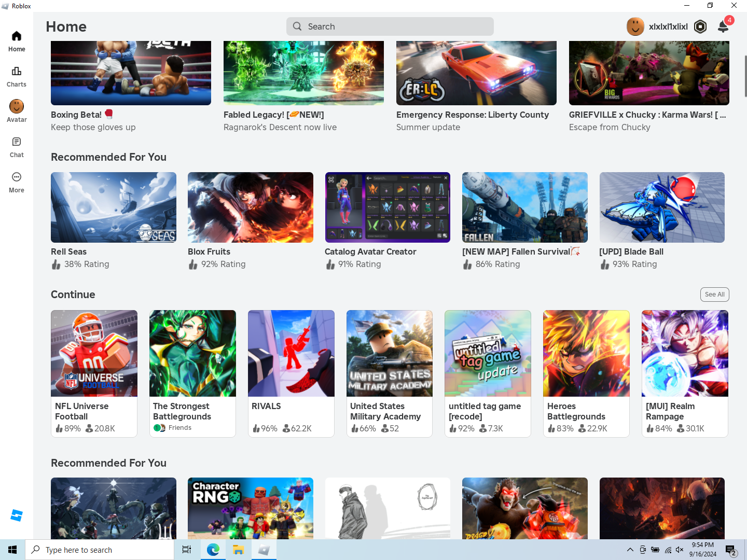This screenshot has height=560, width=747.
Task: Open Task View on the taskbar
Action: [187, 550]
